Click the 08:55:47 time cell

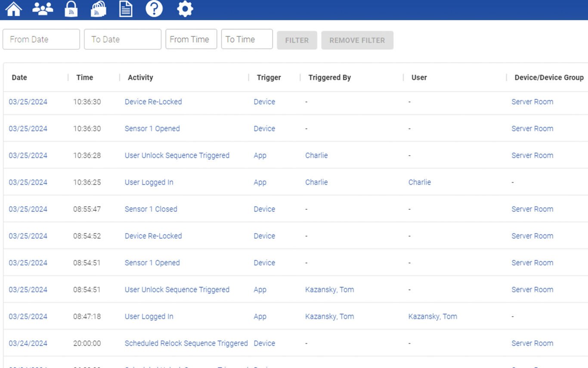87,209
